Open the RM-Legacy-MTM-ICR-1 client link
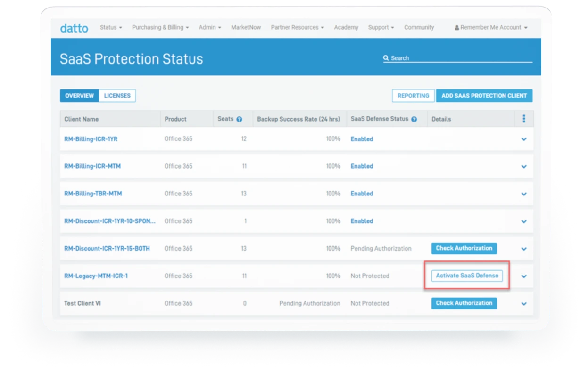The image size is (588, 374). (96, 276)
